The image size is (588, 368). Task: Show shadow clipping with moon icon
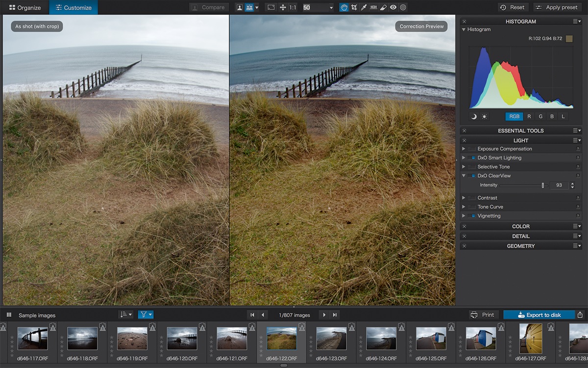[x=474, y=116]
